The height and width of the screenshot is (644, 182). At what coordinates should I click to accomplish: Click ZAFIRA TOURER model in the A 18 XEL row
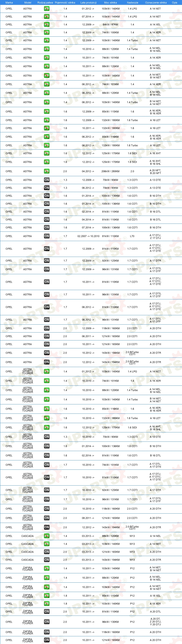27,596
